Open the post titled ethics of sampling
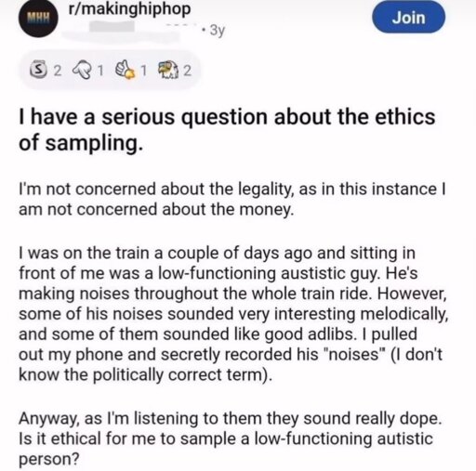Image resolution: width=476 pixels, height=471 pixels. [227, 129]
